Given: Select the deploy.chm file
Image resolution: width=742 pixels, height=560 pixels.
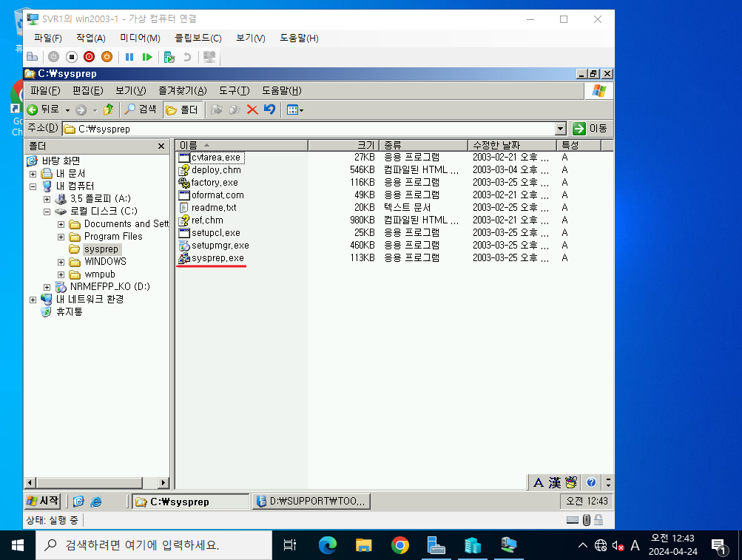Looking at the screenshot, I should (x=216, y=170).
